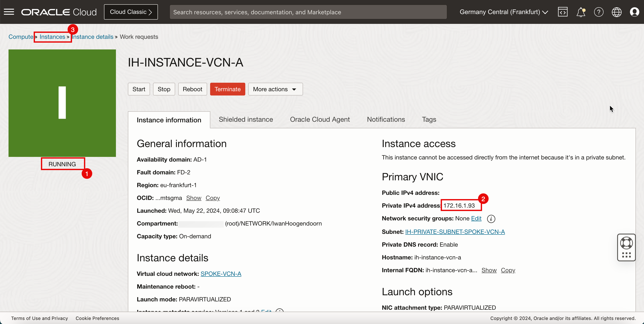Screen dimensions: 644x324
Task: Click the notifications bell icon
Action: click(x=581, y=12)
